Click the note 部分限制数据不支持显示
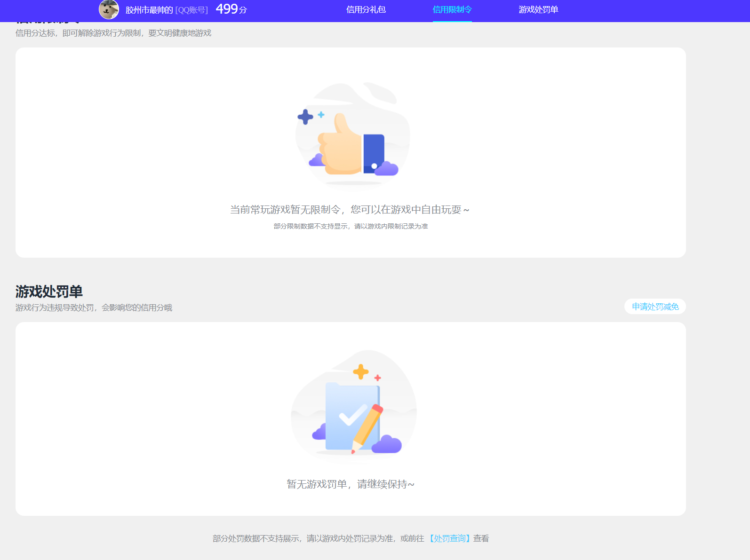The height and width of the screenshot is (560, 750). click(x=311, y=226)
